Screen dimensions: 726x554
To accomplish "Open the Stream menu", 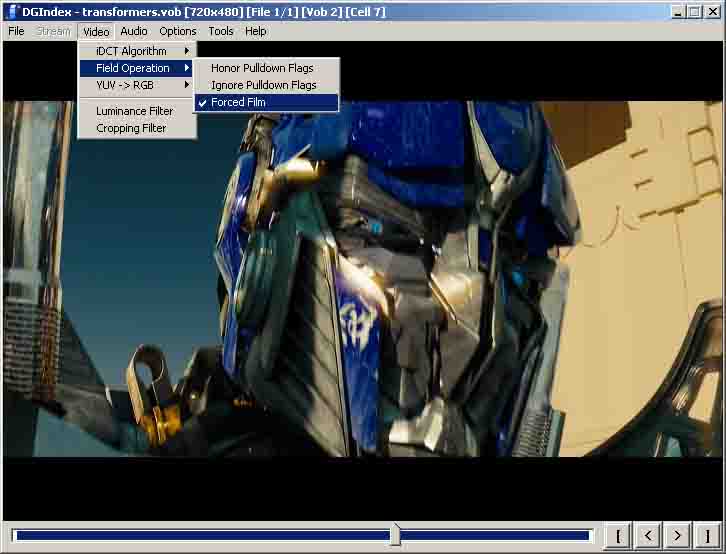I will 54,31.
